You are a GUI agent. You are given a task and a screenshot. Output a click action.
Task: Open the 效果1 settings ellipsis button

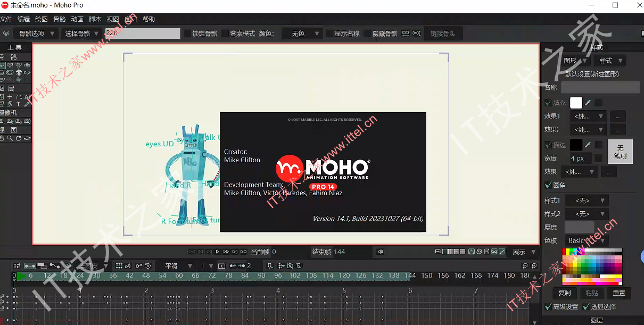[617, 116]
